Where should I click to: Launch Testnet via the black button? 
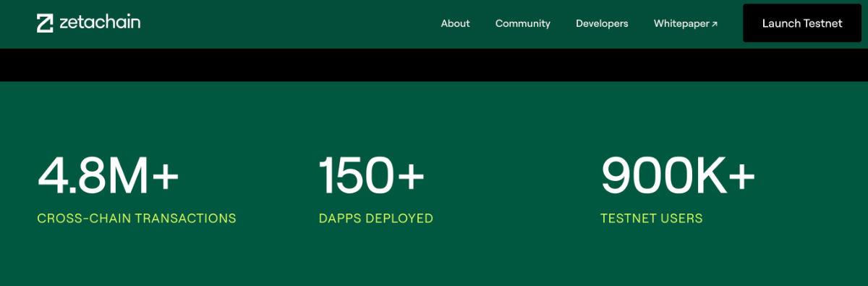802,23
